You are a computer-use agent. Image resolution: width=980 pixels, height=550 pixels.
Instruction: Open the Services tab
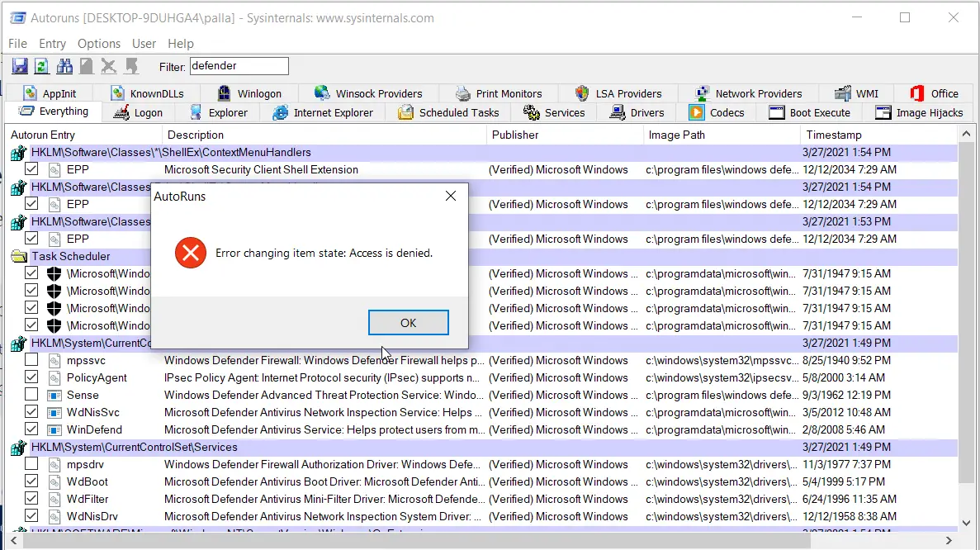[554, 112]
